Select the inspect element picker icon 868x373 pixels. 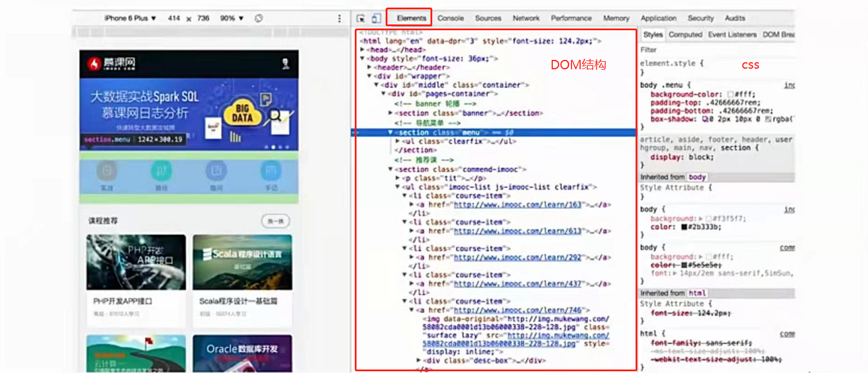[361, 19]
